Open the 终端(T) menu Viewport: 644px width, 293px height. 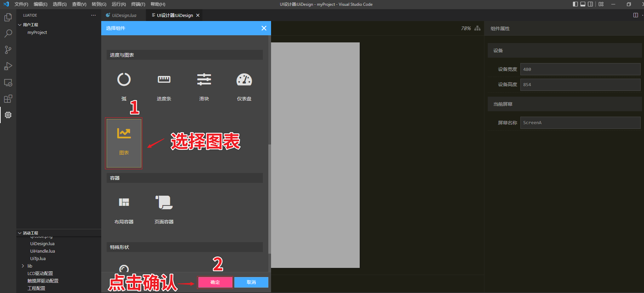138,4
